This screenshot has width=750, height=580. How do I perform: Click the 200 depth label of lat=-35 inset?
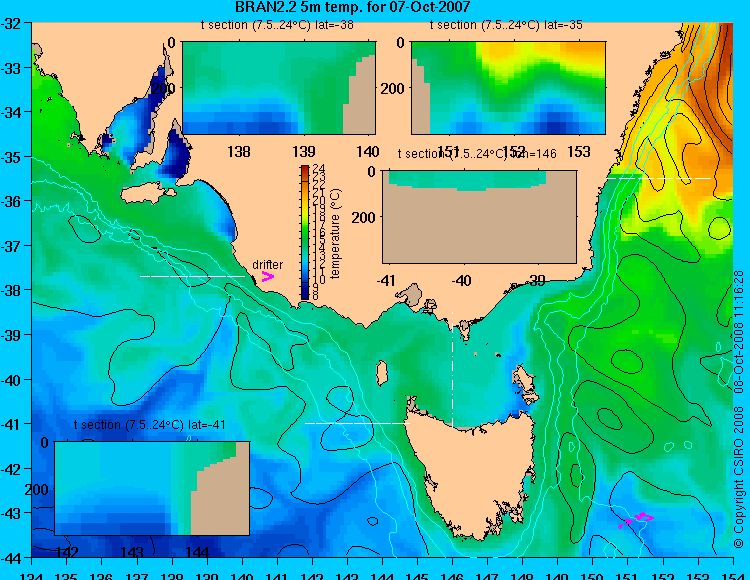[x=393, y=88]
